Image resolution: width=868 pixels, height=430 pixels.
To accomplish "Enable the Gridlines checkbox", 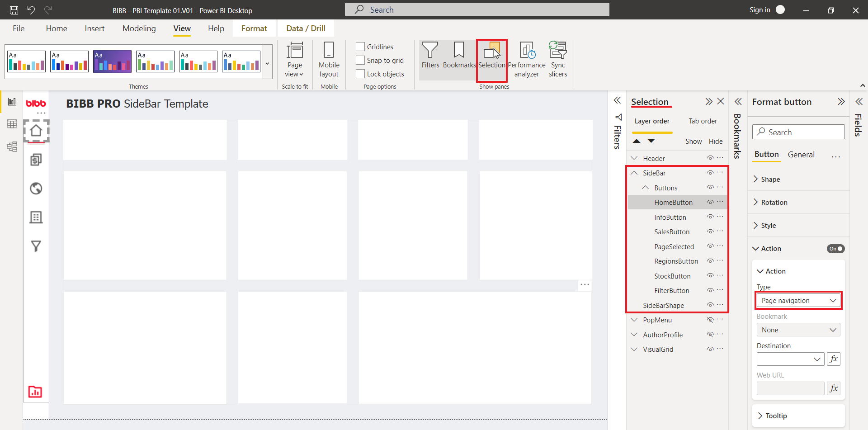I will [x=360, y=46].
